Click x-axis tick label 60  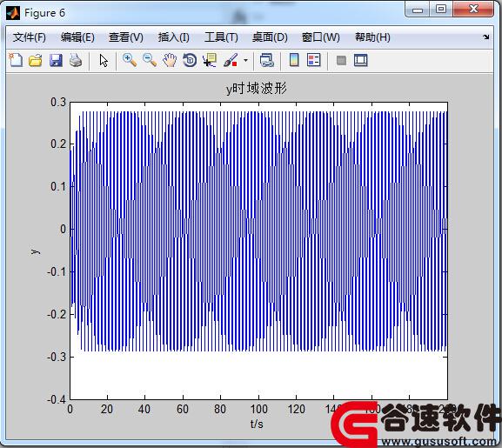pos(183,409)
